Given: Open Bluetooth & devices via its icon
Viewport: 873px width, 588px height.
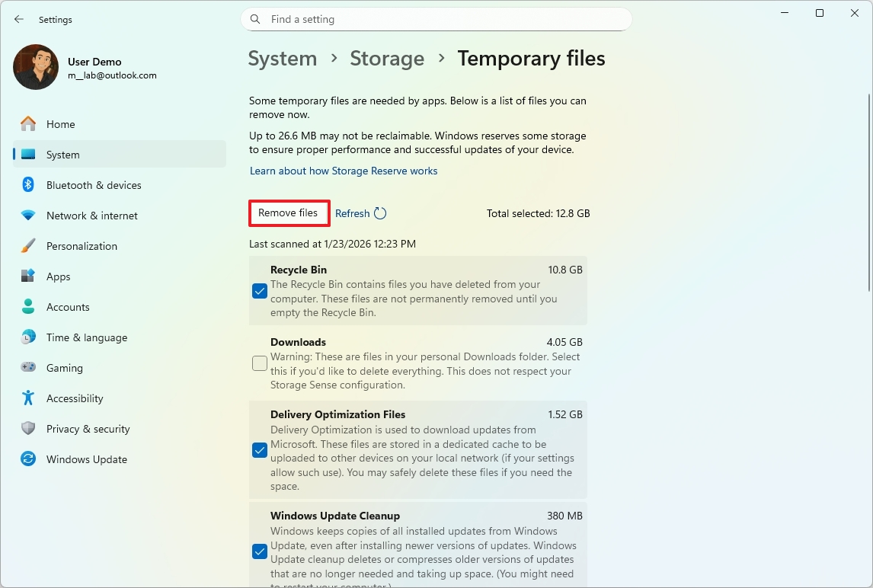Looking at the screenshot, I should 28,185.
